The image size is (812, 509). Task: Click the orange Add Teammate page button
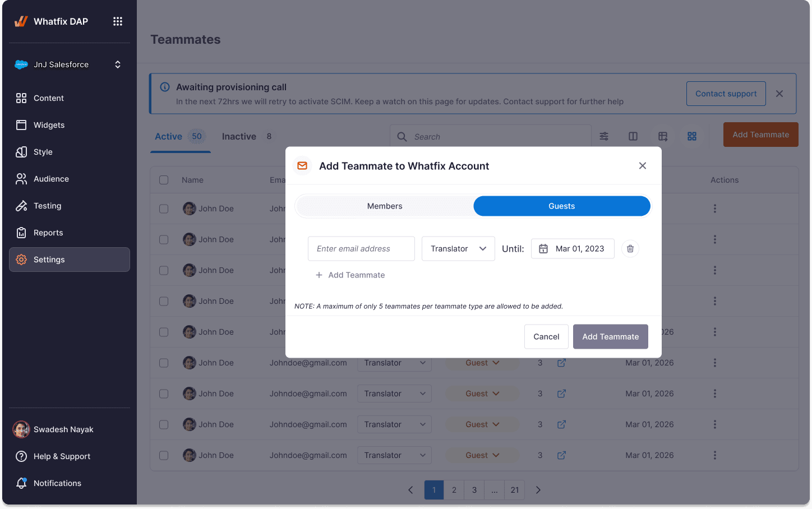(761, 135)
